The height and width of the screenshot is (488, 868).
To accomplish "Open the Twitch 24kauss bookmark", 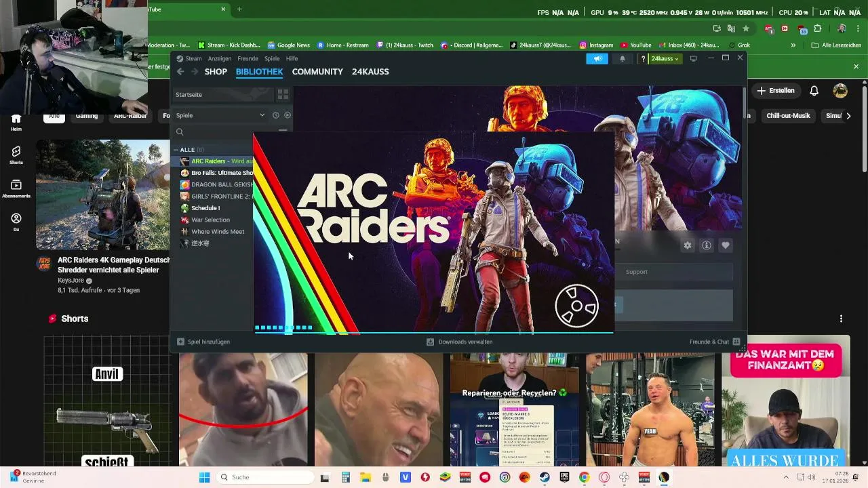I will [x=404, y=45].
